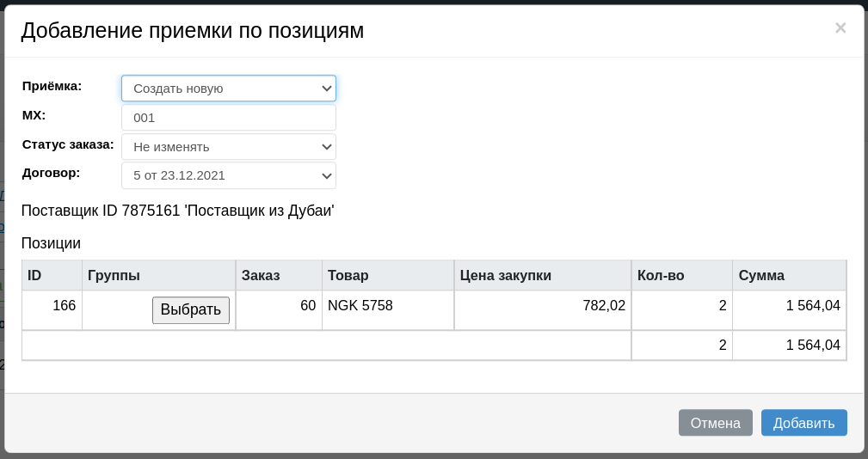
Task: Click the ID column header
Action: point(52,275)
